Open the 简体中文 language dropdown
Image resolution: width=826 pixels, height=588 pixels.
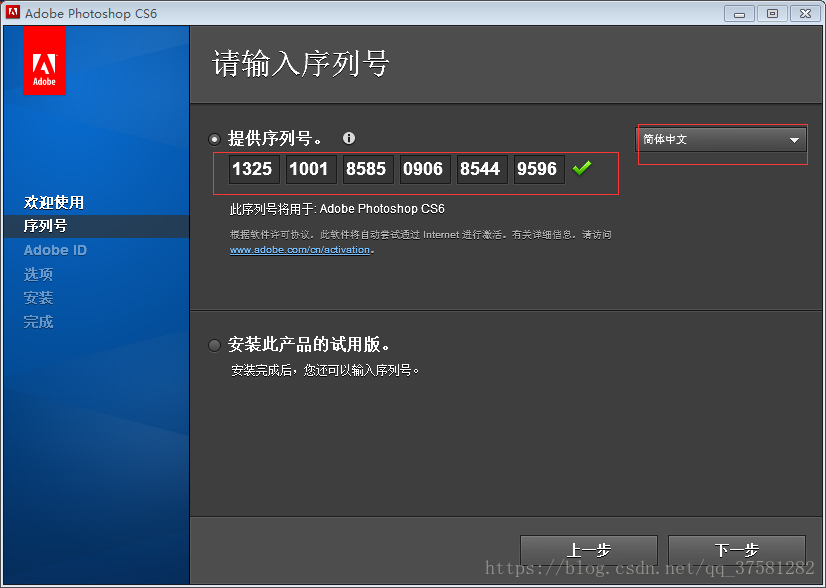(x=720, y=140)
